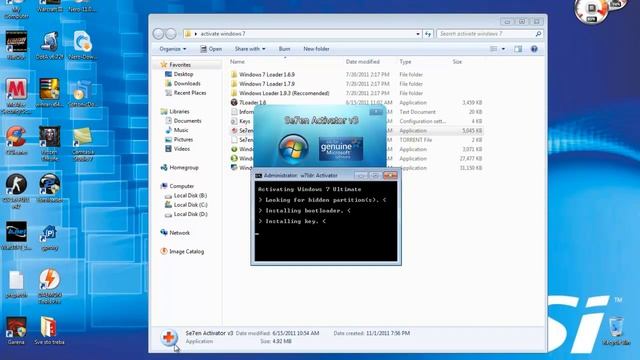Open the Share with dropdown
The height and width of the screenshot is (360, 640).
(250, 49)
